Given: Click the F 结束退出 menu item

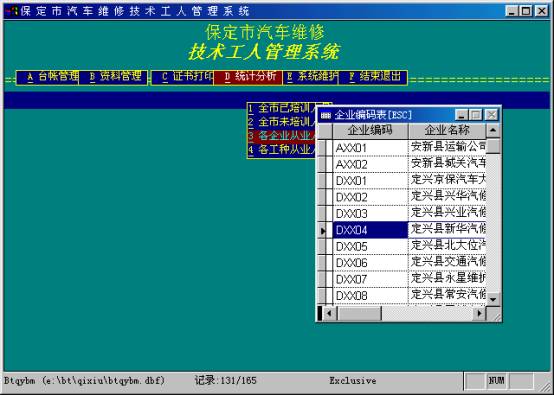Looking at the screenshot, I should tap(373, 77).
